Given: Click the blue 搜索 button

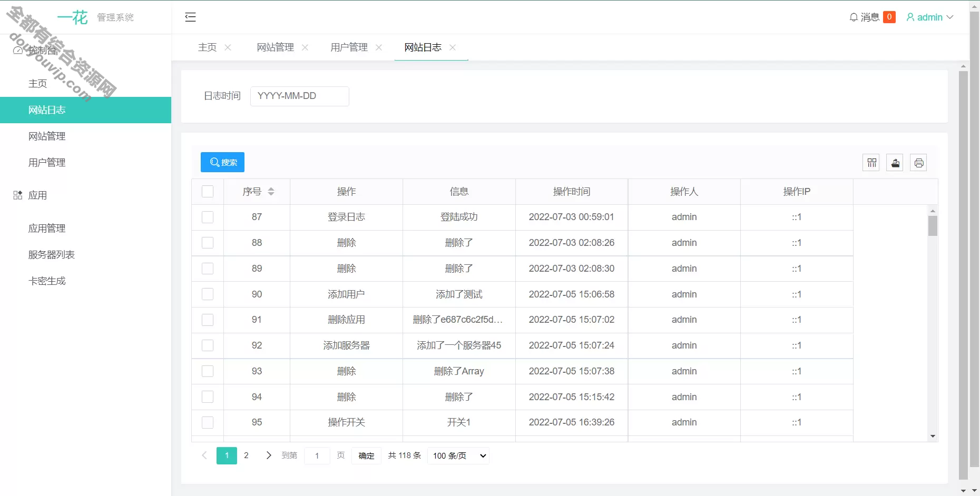Looking at the screenshot, I should 222,162.
